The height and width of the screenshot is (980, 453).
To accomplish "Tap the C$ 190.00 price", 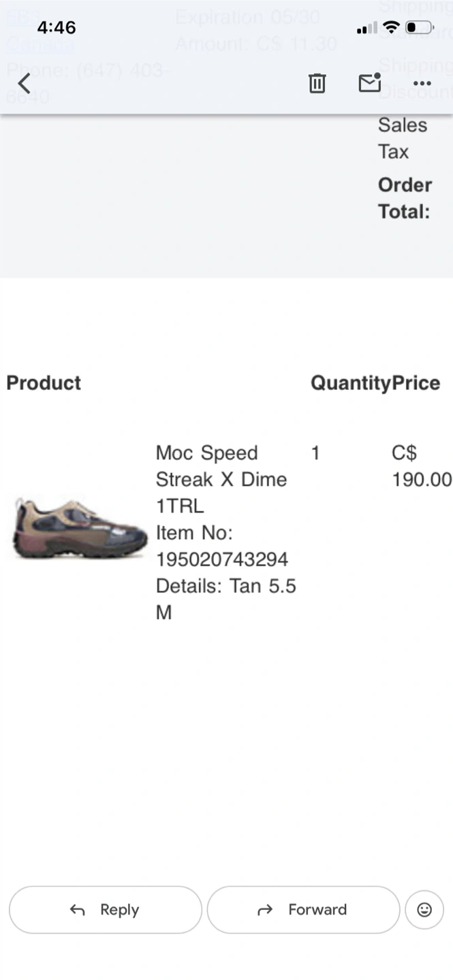I will (x=421, y=466).
